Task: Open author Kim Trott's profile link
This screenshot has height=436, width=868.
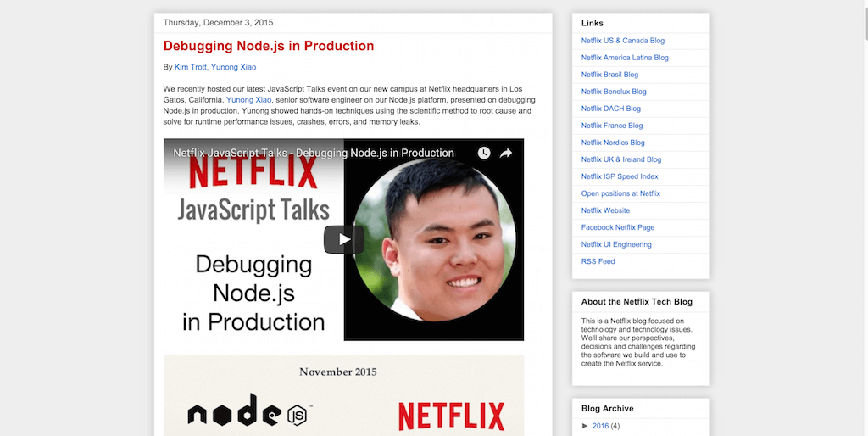Action: pyautogui.click(x=191, y=67)
